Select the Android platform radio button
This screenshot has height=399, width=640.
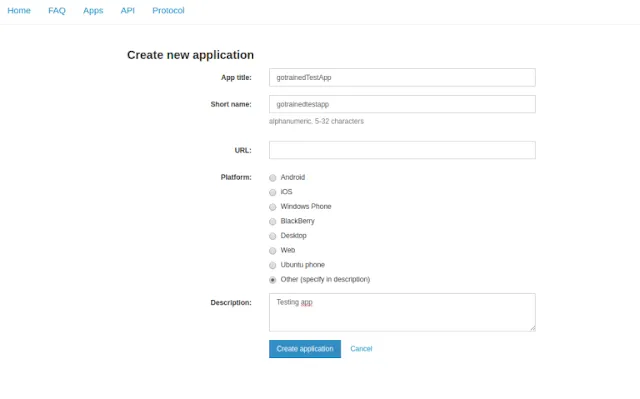(x=273, y=178)
